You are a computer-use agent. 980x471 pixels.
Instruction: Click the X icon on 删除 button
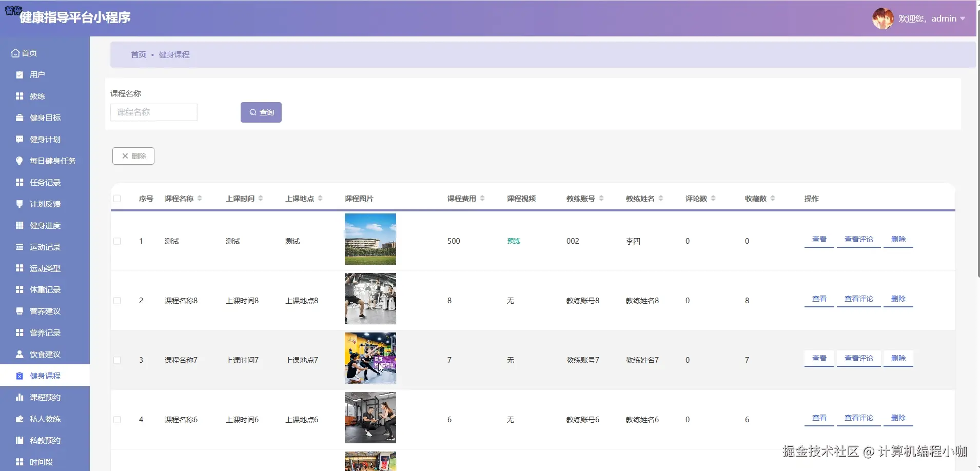point(125,156)
